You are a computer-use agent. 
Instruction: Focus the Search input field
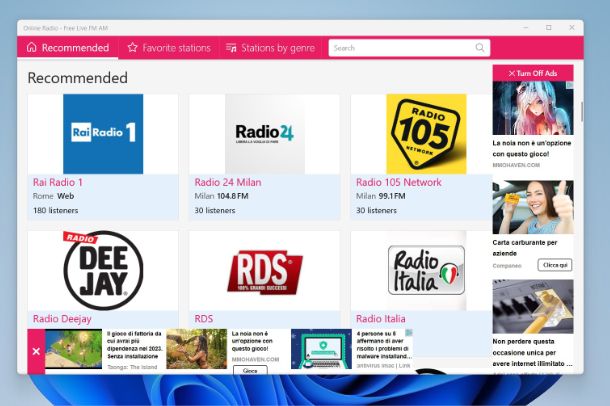[x=409, y=48]
